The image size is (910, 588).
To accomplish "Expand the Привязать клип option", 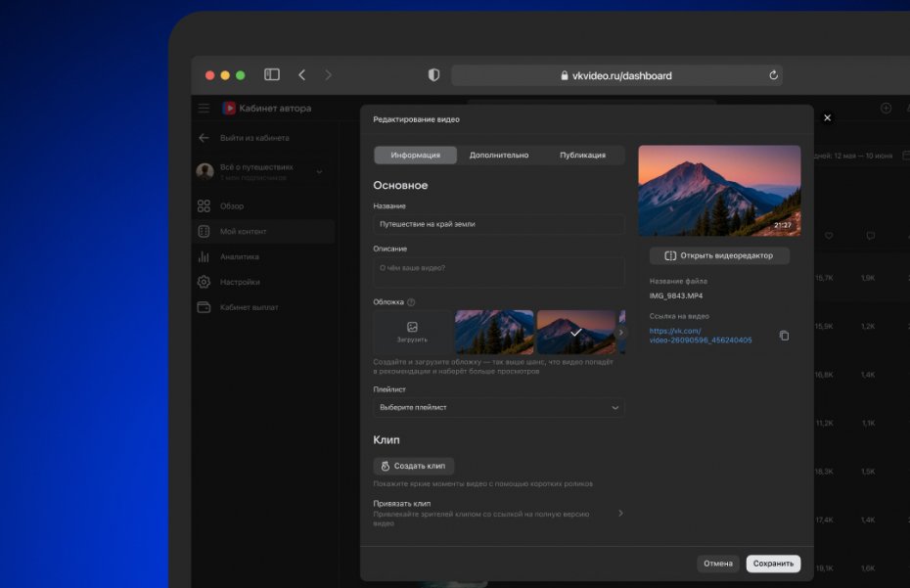I will 620,513.
